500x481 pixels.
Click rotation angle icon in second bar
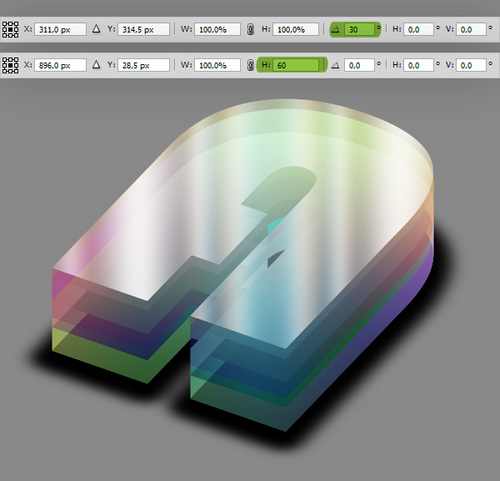point(336,65)
